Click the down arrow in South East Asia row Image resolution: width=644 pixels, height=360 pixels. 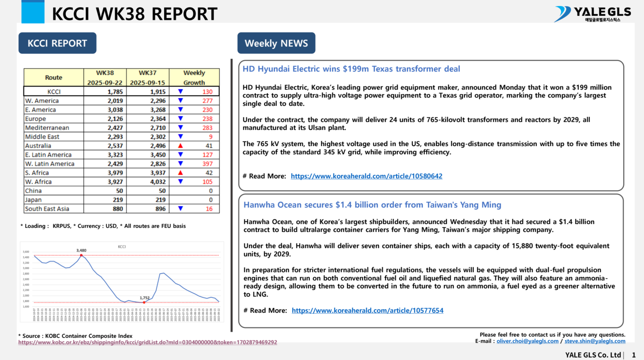click(180, 209)
